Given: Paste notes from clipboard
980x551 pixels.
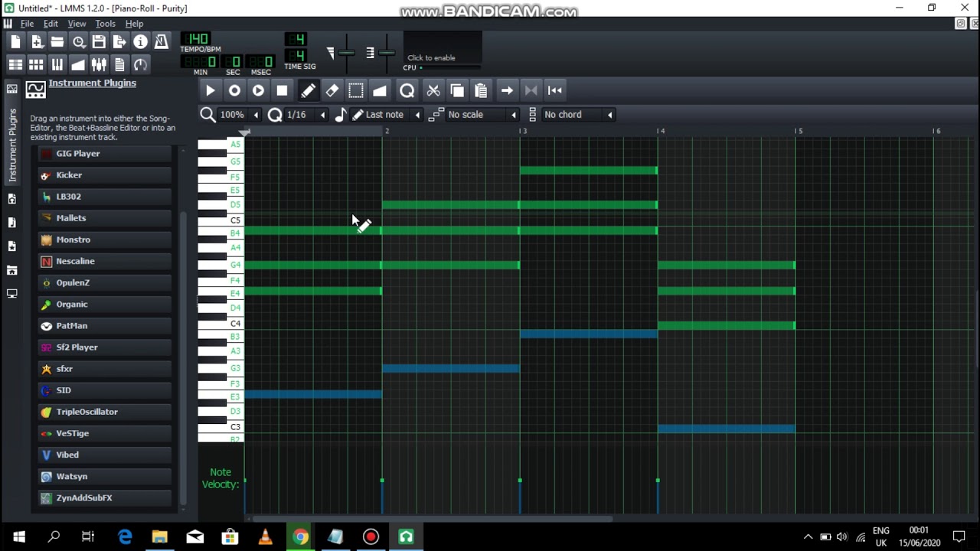Looking at the screenshot, I should pos(481,90).
